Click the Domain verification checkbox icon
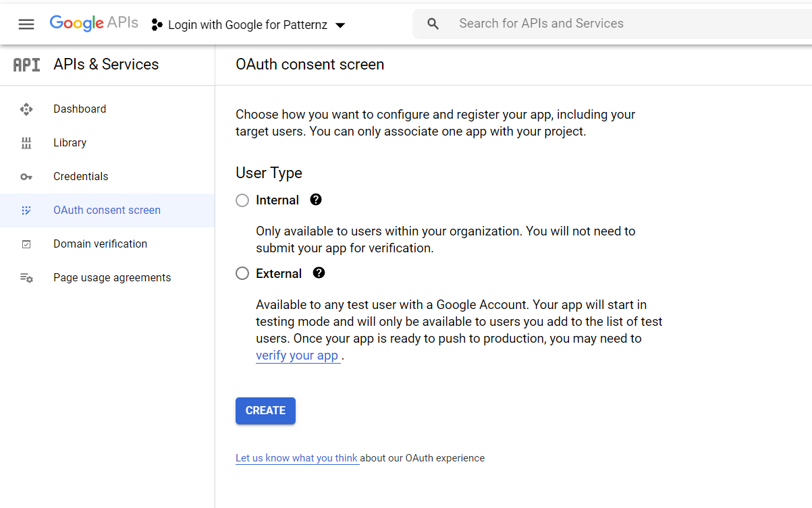 coord(26,244)
